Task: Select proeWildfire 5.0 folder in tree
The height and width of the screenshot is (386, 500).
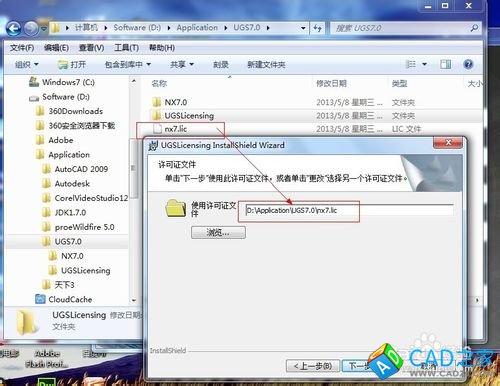Action: 78,227
